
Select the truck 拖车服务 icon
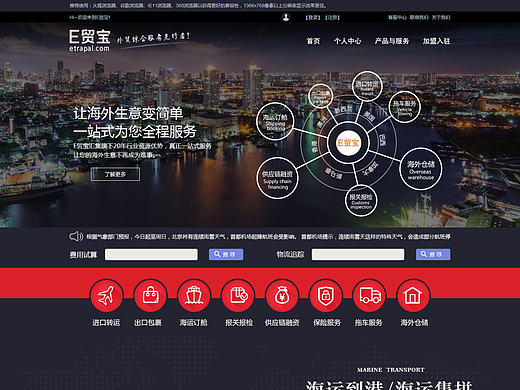coord(369,296)
